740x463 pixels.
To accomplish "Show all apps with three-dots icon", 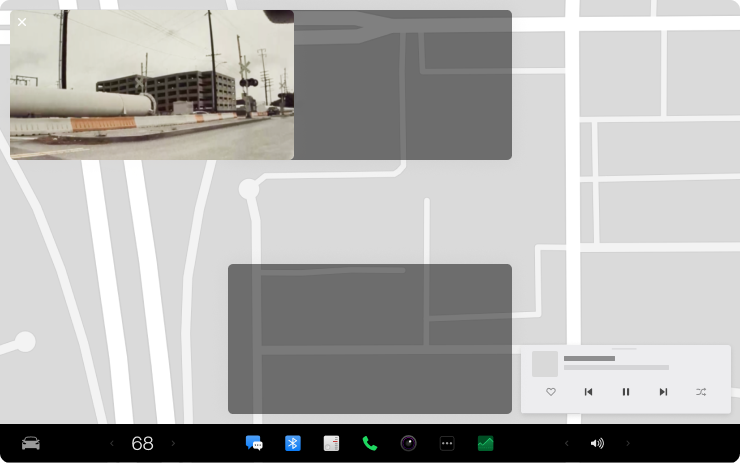I will (447, 443).
